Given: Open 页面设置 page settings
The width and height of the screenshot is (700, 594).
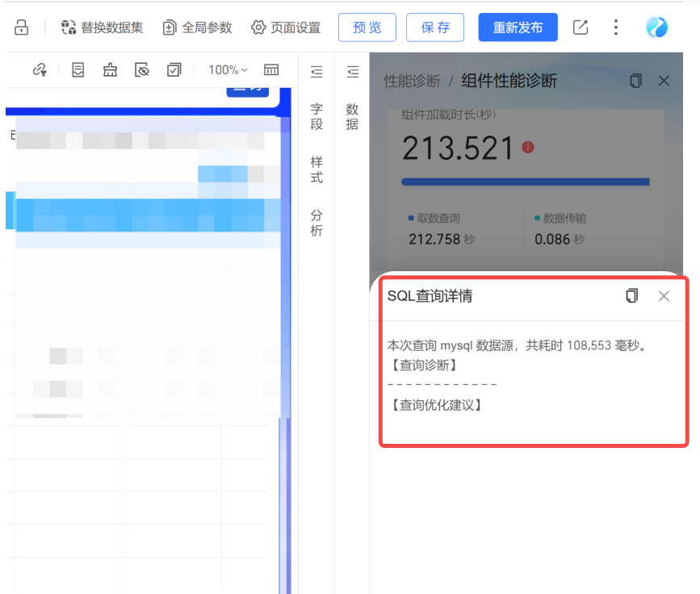Looking at the screenshot, I should [286, 27].
